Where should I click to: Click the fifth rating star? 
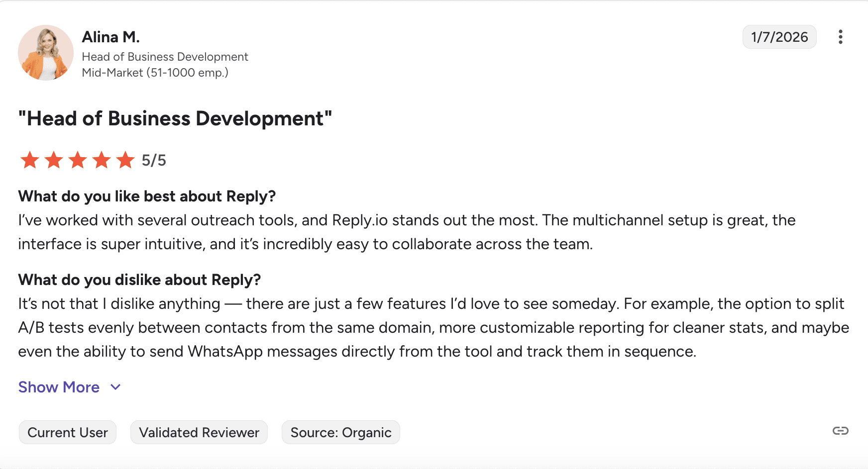click(x=125, y=160)
